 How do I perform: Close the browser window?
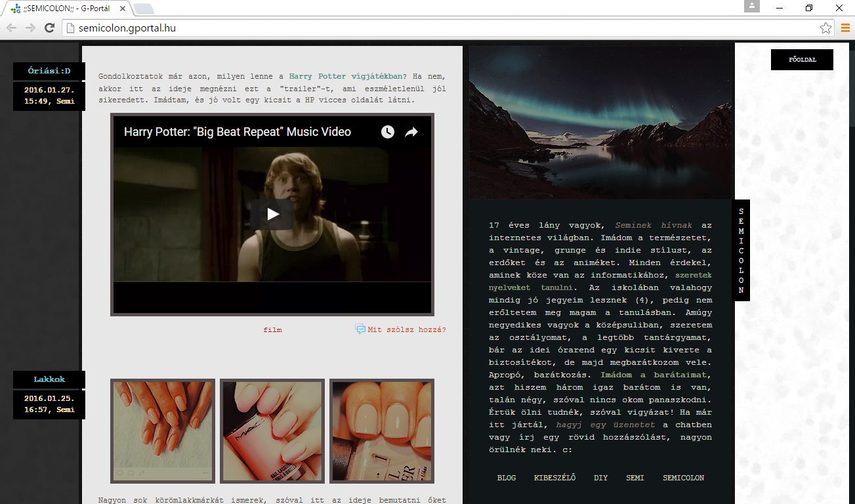(x=839, y=7)
